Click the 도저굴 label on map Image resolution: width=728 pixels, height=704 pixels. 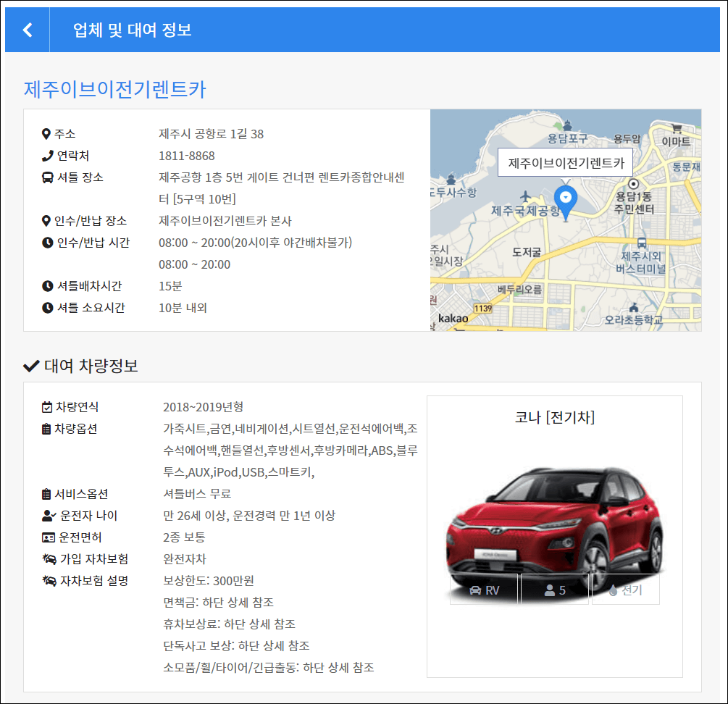pos(527,252)
